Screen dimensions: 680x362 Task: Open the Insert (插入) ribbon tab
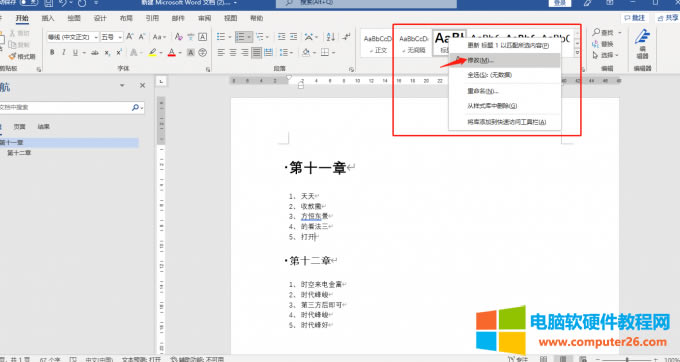pos(48,18)
